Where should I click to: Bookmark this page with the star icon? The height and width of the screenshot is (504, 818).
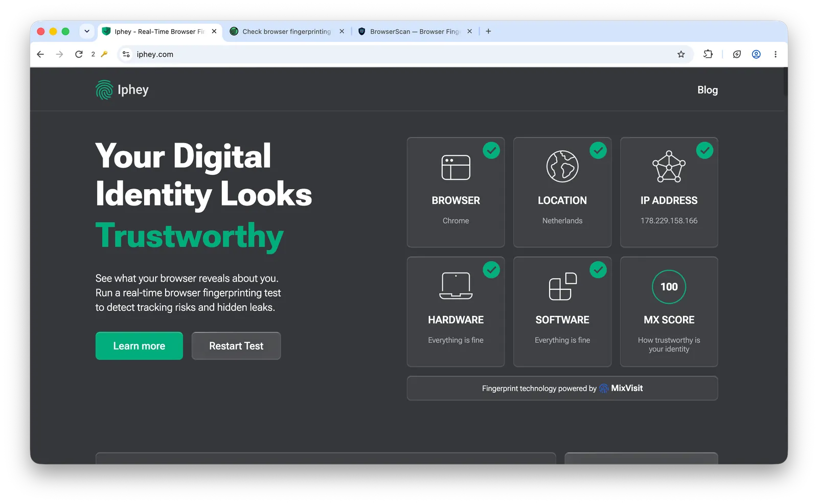point(681,54)
